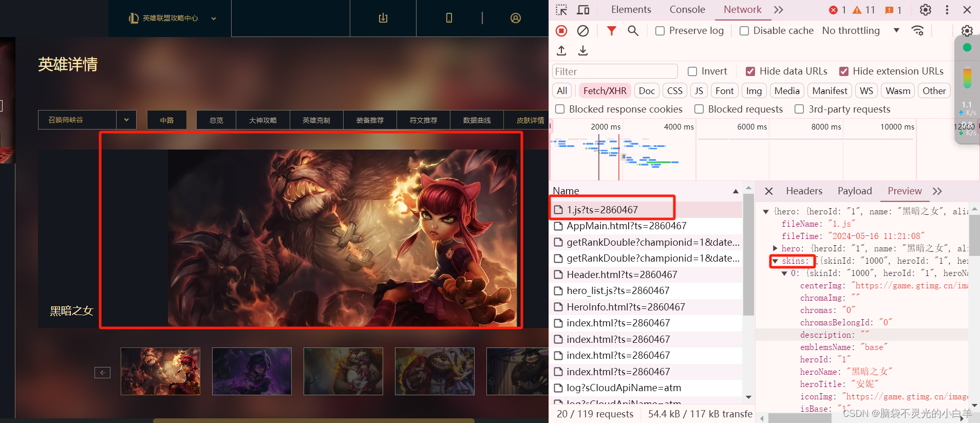980x423 pixels.
Task: Open DevTools three-dot menu
Action: pyautogui.click(x=947, y=10)
